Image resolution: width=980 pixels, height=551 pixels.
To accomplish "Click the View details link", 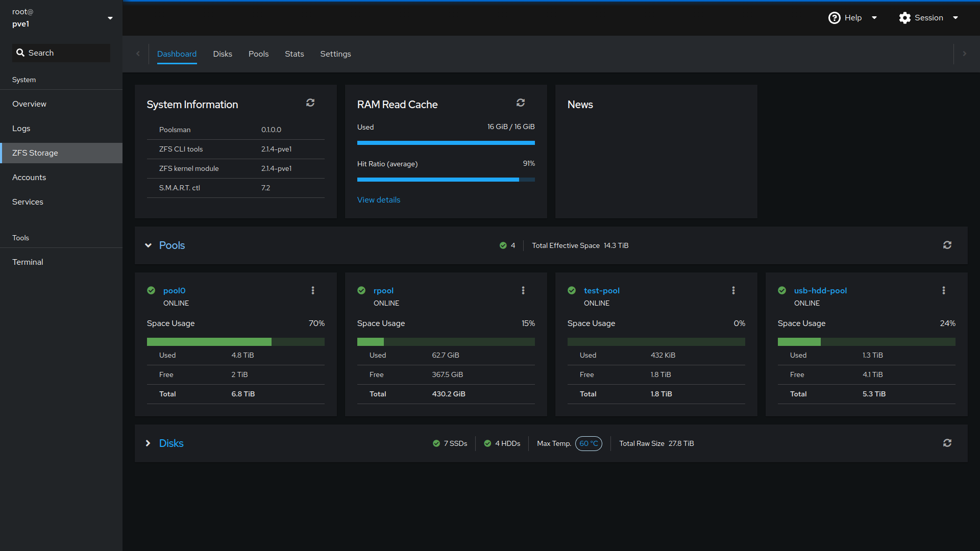I will (x=379, y=200).
